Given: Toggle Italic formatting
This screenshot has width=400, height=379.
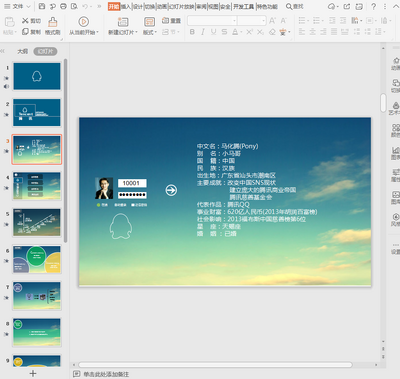Looking at the screenshot, I should coord(203,32).
